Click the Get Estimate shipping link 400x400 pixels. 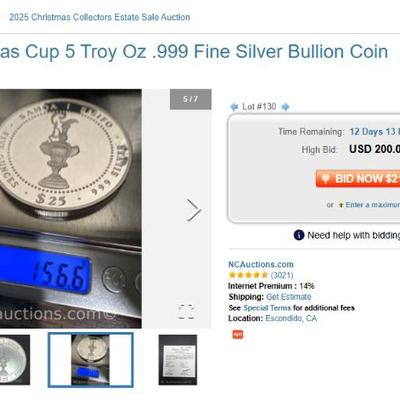(289, 297)
